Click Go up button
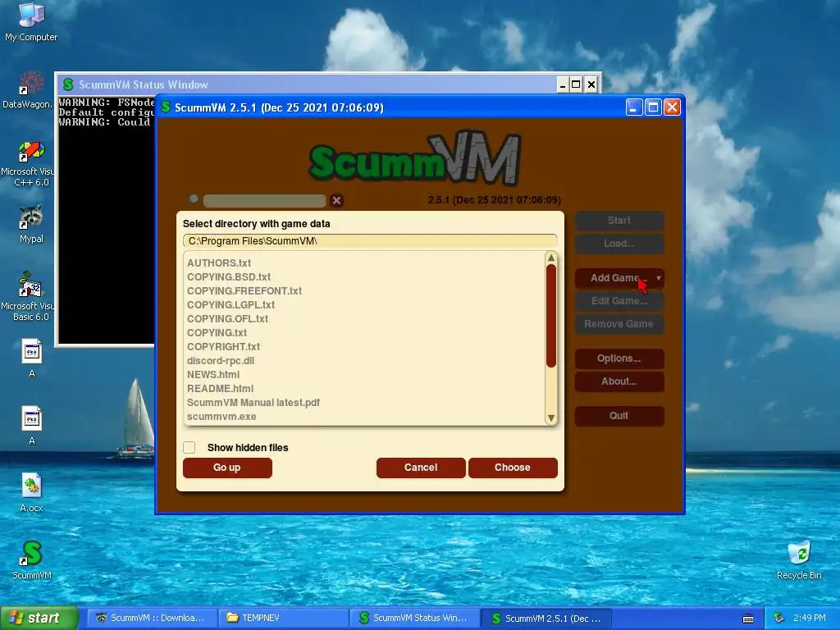 (x=227, y=468)
